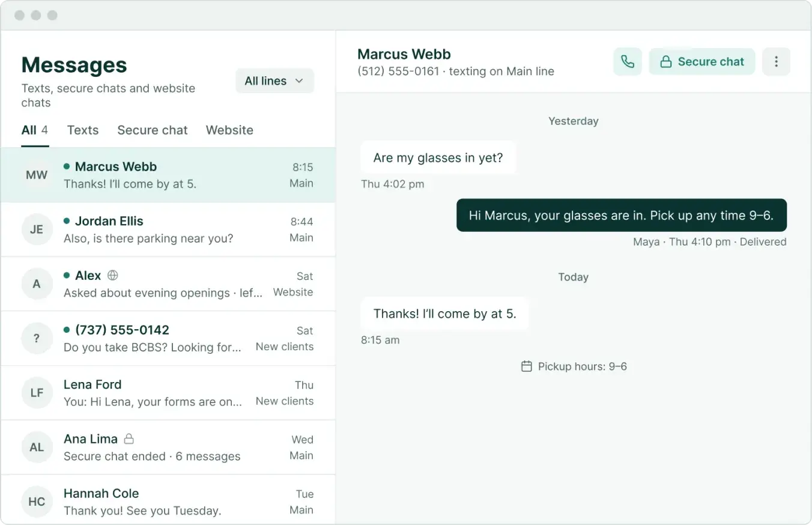Switch to the Texts tab

83,130
